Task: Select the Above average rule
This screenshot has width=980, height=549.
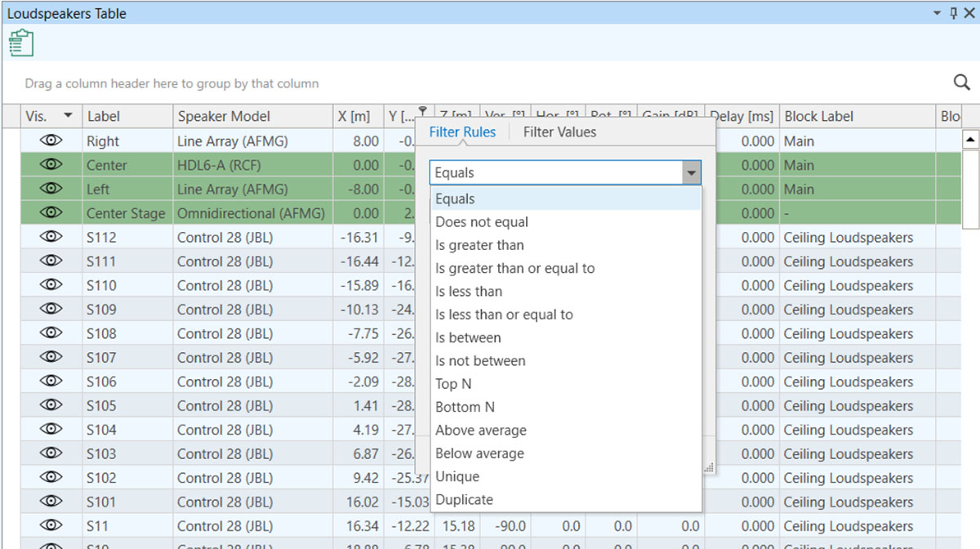Action: click(565, 431)
